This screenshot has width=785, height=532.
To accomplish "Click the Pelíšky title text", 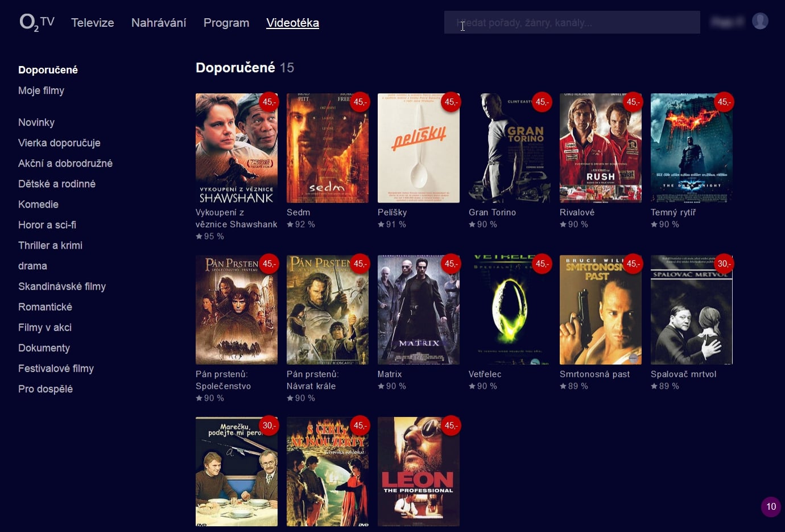I will click(392, 212).
